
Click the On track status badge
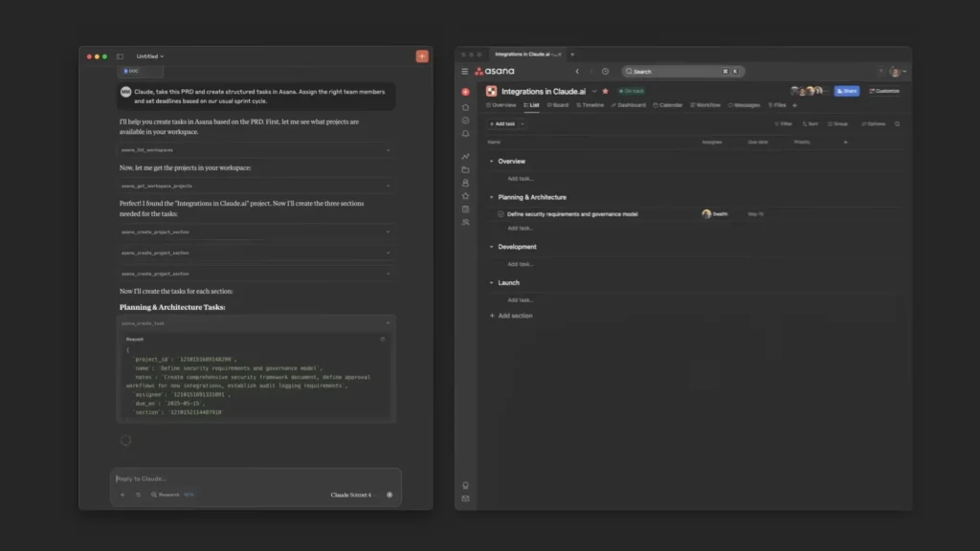click(632, 91)
